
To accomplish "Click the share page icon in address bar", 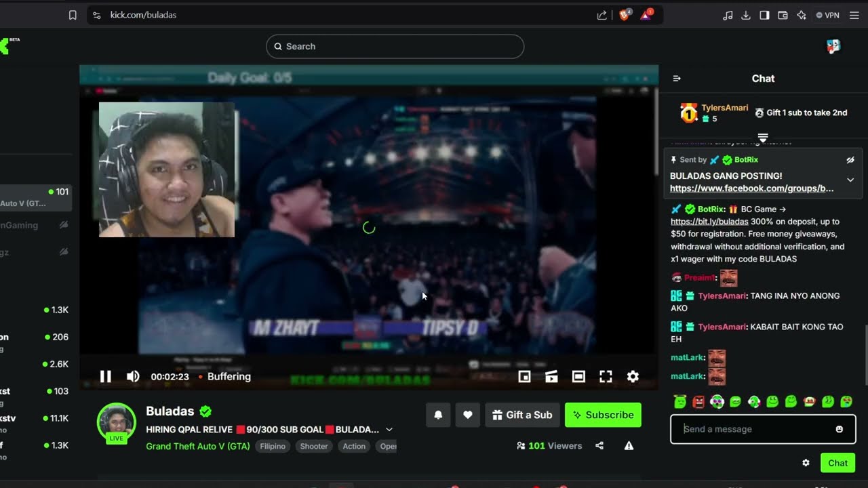I will 602,15.
